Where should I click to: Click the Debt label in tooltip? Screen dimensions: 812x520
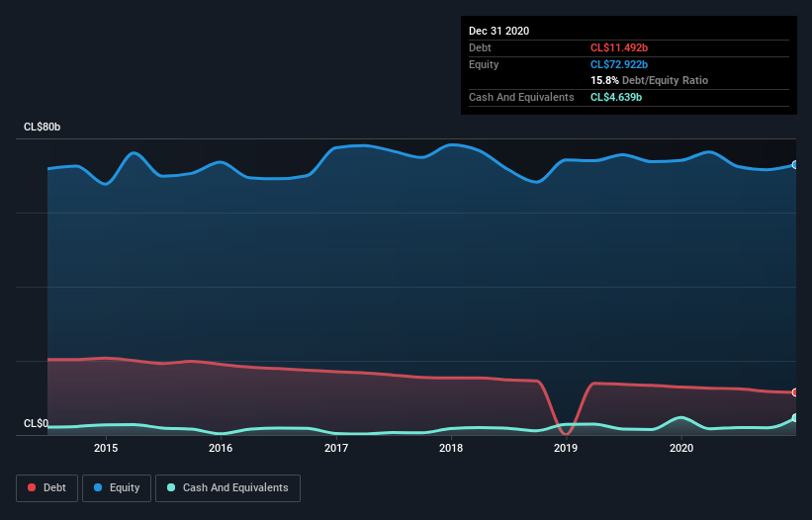(x=480, y=47)
